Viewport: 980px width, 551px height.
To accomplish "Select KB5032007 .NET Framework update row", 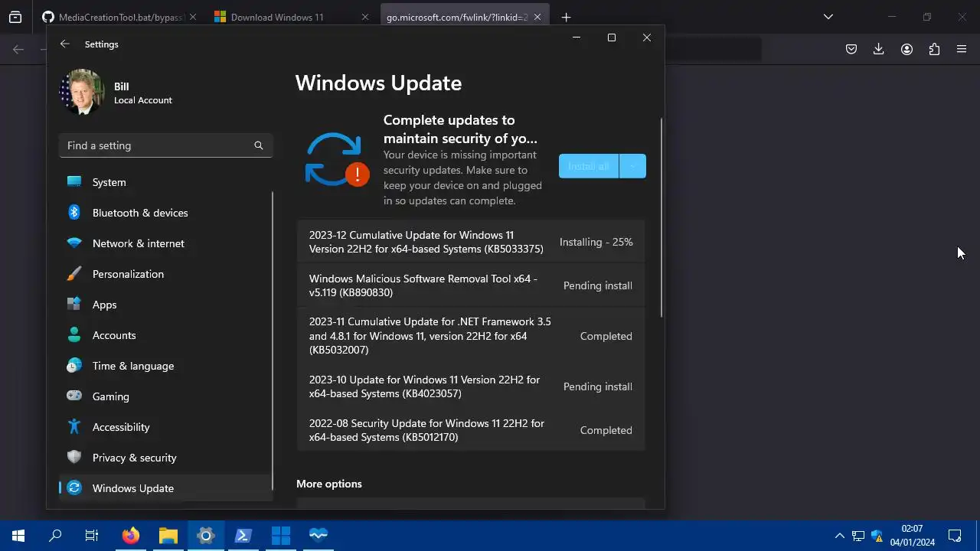I will [471, 336].
